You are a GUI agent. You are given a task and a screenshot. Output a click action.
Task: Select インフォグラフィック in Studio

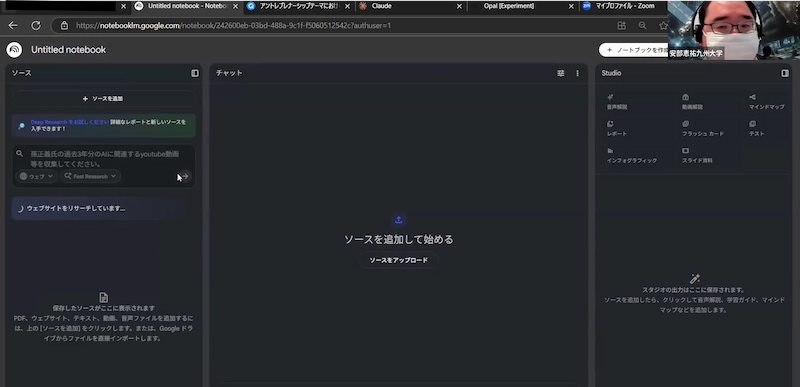636,156
